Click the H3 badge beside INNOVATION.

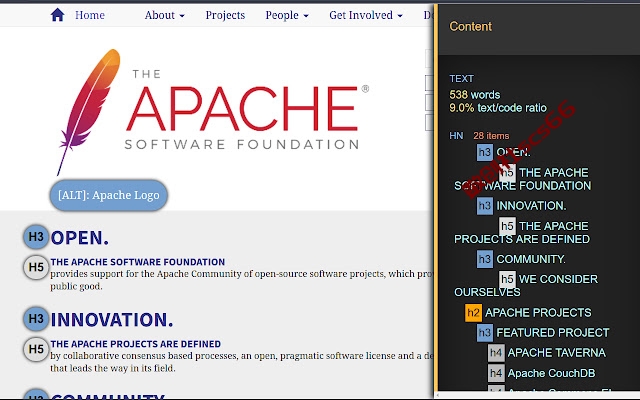(x=36, y=319)
